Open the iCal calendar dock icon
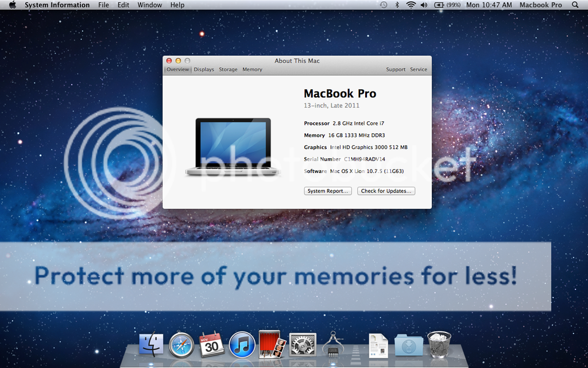 coord(211,344)
